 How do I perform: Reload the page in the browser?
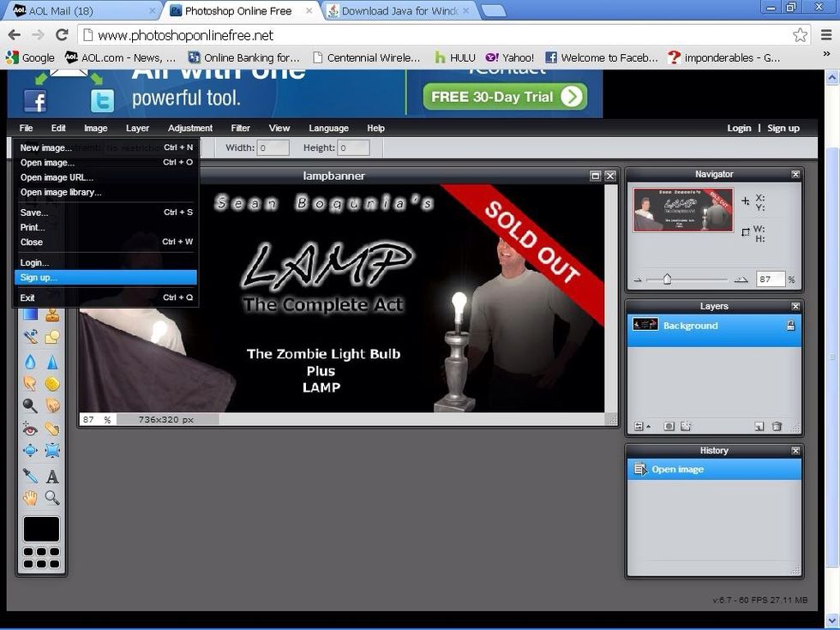(x=62, y=35)
